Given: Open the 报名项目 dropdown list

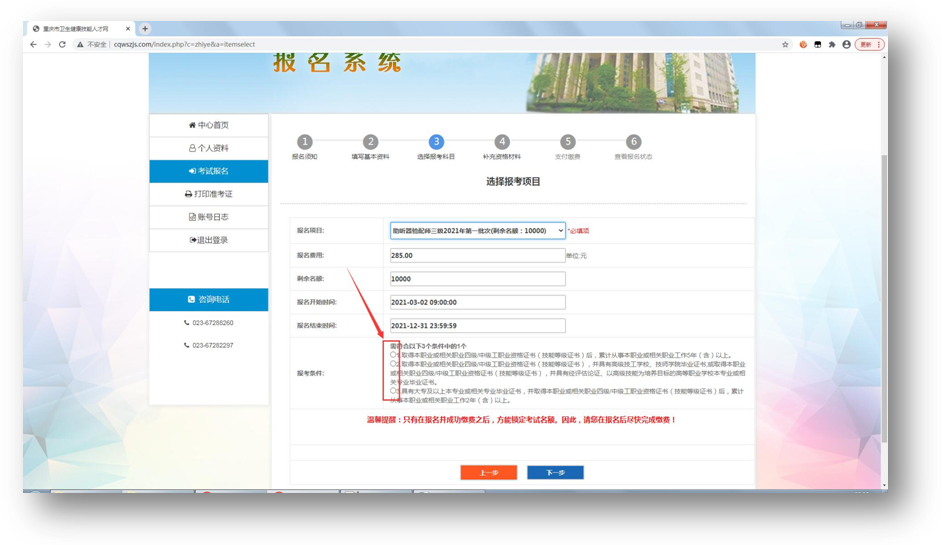Looking at the screenshot, I should (477, 231).
